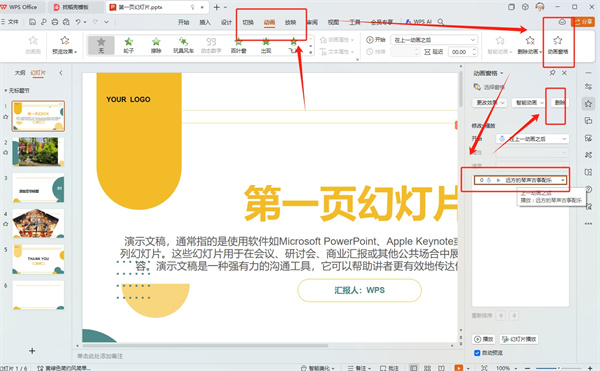
Task: Open ribbon start timing combo box
Action: tap(434, 40)
